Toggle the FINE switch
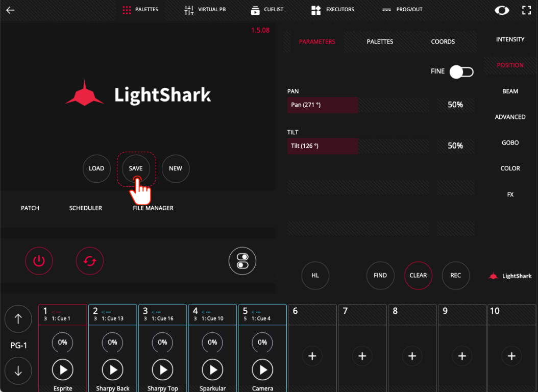 pyautogui.click(x=461, y=71)
